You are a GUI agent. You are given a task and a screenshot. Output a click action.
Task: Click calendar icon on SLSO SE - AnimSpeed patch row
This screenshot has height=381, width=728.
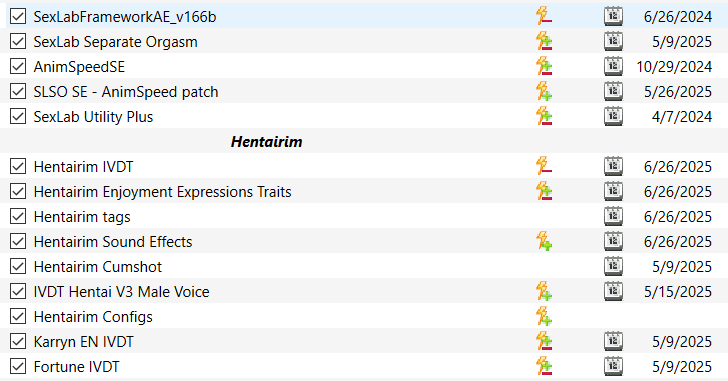coord(613,91)
